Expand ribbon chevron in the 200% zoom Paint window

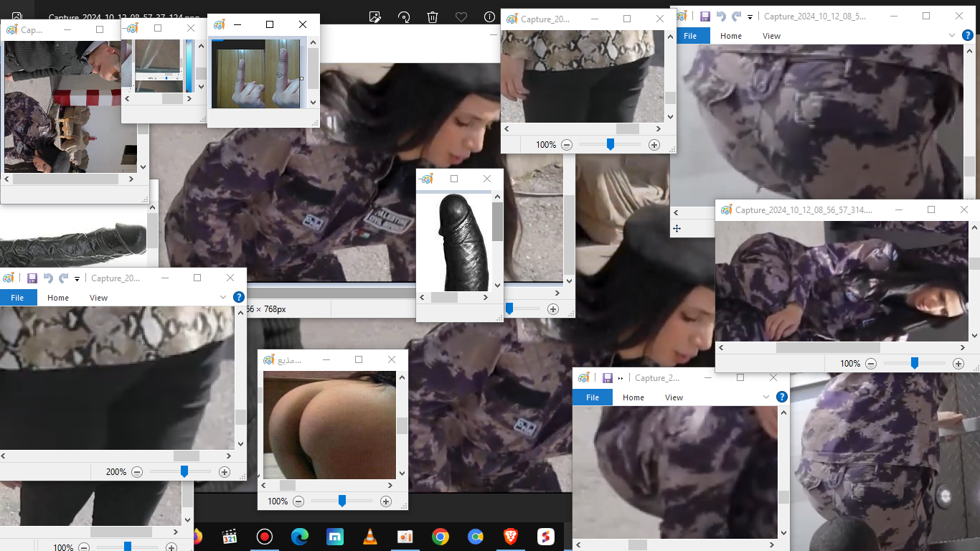tap(223, 297)
